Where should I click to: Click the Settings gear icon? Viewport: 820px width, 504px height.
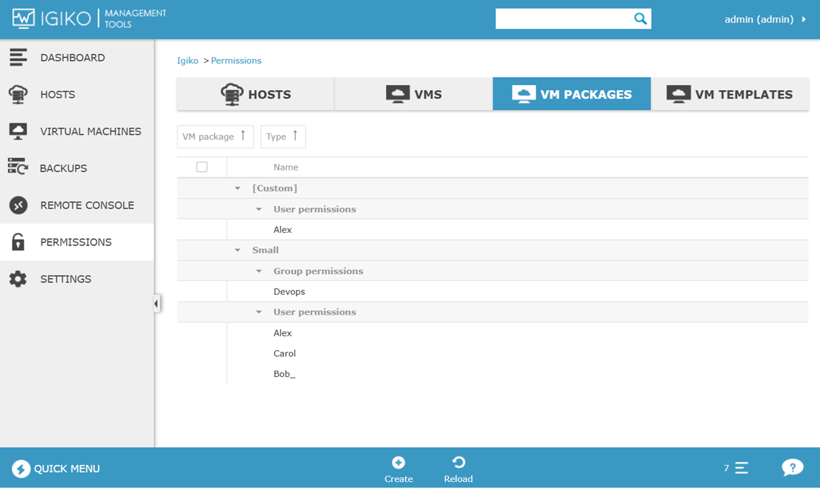[x=18, y=279]
